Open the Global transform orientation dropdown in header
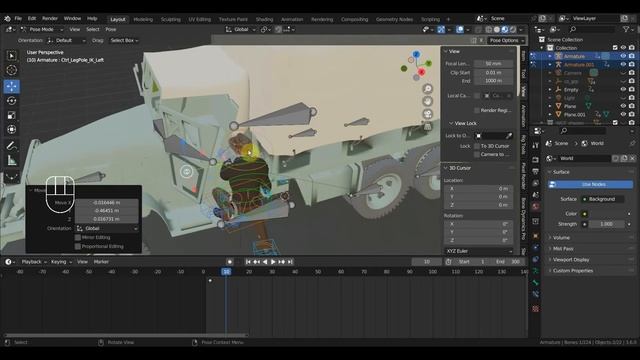640x360 pixels. [x=241, y=29]
